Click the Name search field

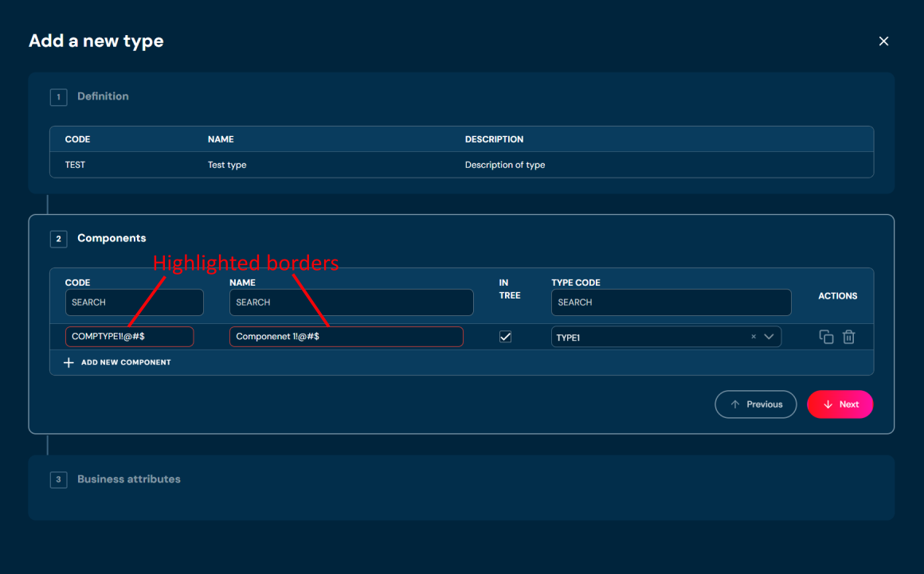[350, 303]
